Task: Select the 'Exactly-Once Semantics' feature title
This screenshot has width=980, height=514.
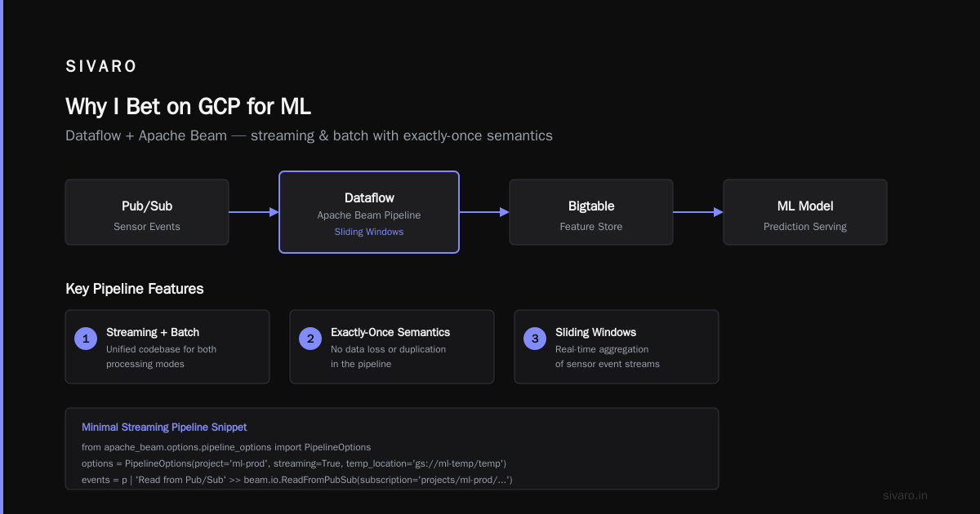Action: [x=390, y=332]
